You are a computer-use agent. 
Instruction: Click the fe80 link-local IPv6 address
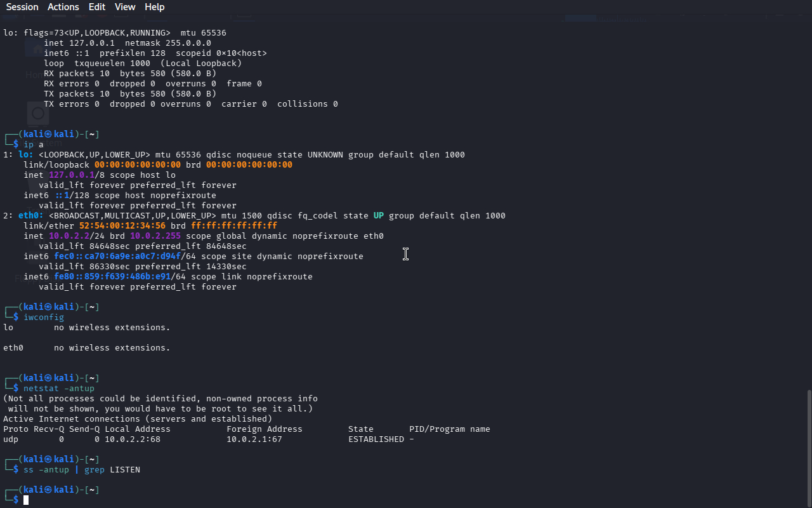(x=112, y=277)
